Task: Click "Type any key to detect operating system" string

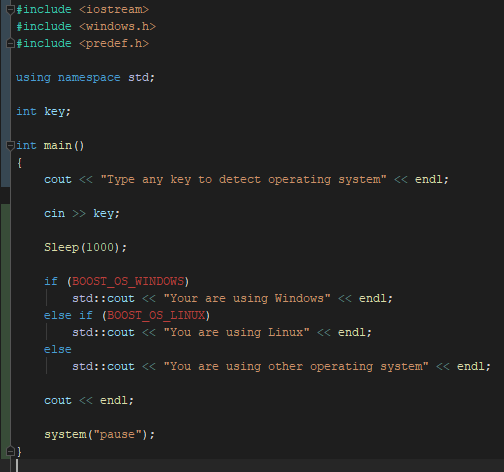Action: [244, 180]
